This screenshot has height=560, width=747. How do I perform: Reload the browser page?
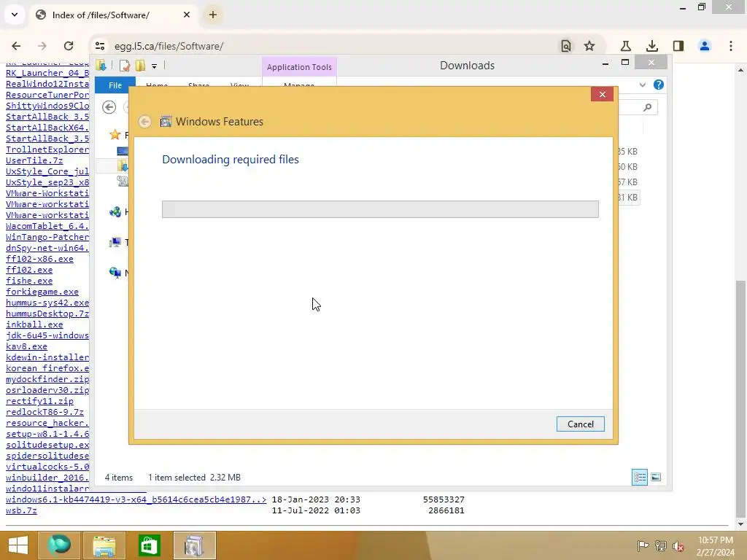[x=69, y=46]
